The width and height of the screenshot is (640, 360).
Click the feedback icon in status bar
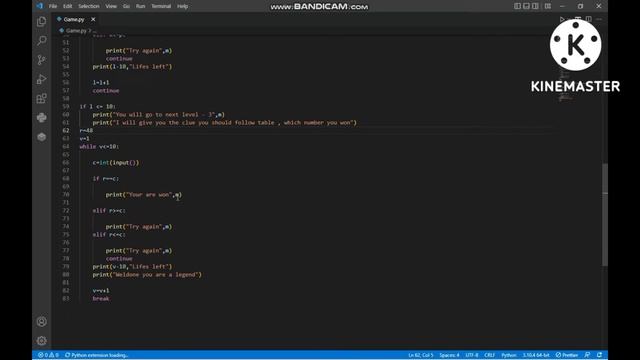point(587,355)
